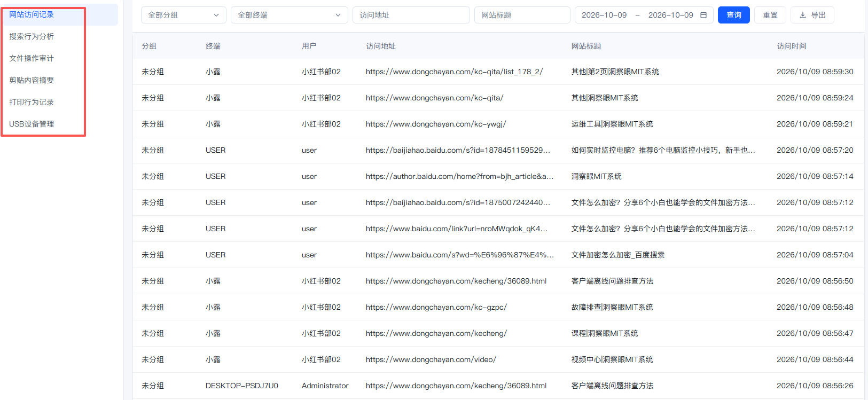Click the URL ending in kc-gzpc/
The width and height of the screenshot is (868, 400).
pyautogui.click(x=436, y=307)
